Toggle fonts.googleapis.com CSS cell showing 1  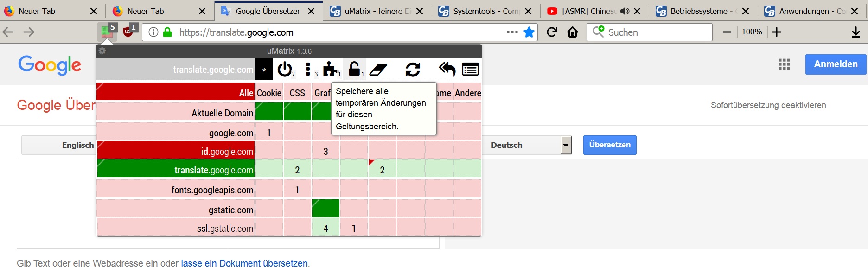point(297,189)
